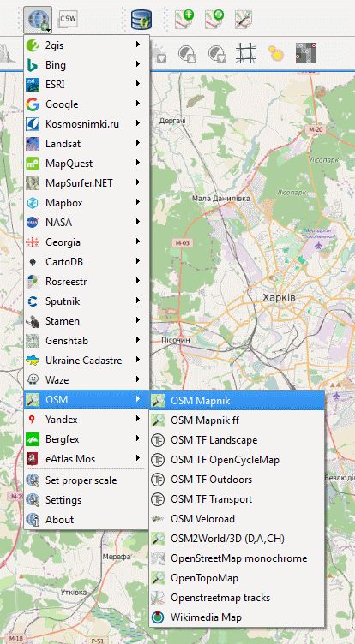
Task: Click the yellow circles toolbar icon
Action: 276,52
